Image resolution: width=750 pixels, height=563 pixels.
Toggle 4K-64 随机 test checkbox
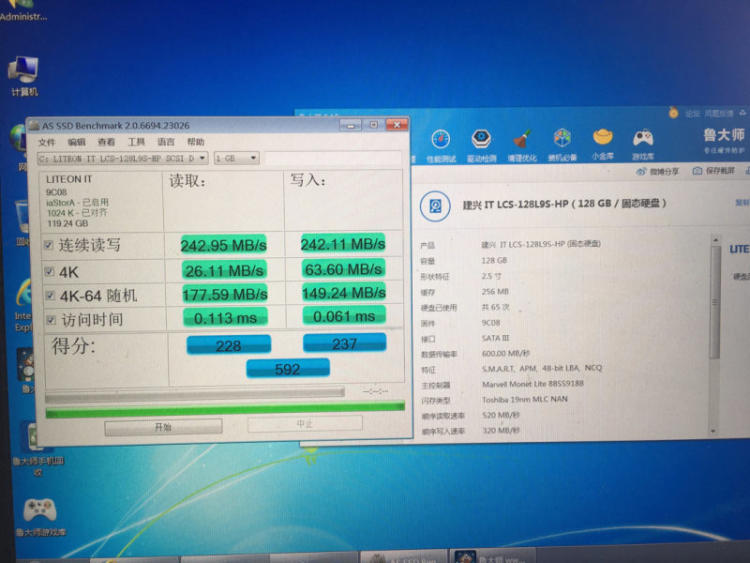[x=50, y=295]
